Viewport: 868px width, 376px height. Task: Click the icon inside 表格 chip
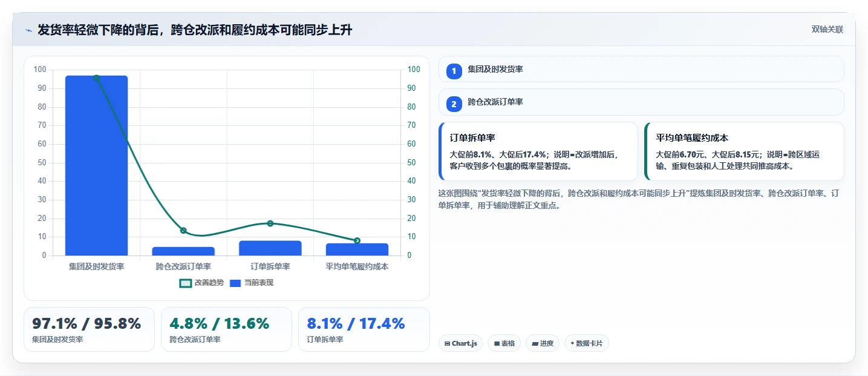[497, 343]
